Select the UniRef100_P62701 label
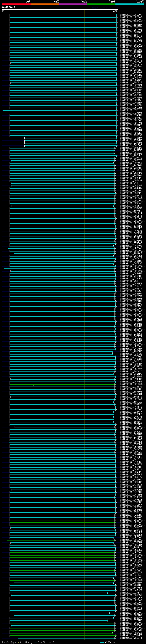 pos(131,176)
